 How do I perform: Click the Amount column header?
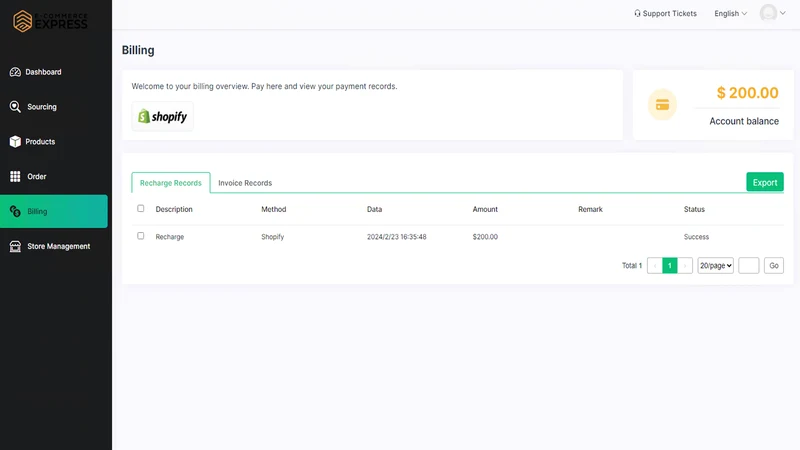click(485, 209)
